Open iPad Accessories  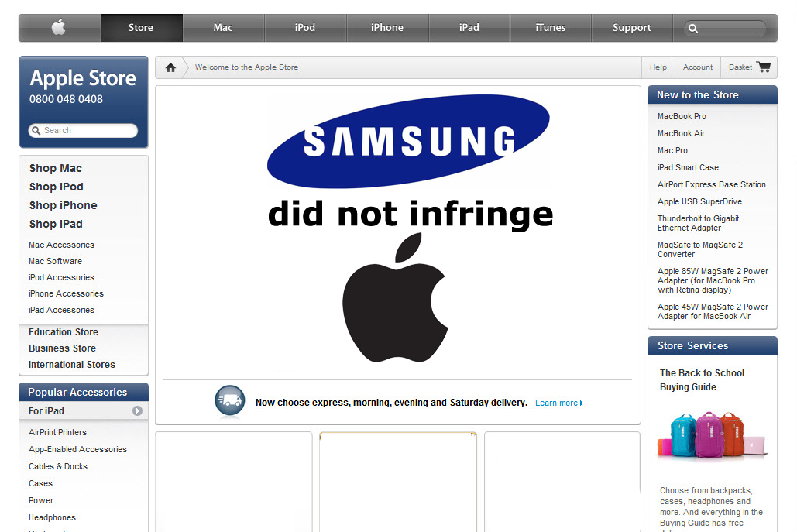pyautogui.click(x=61, y=310)
